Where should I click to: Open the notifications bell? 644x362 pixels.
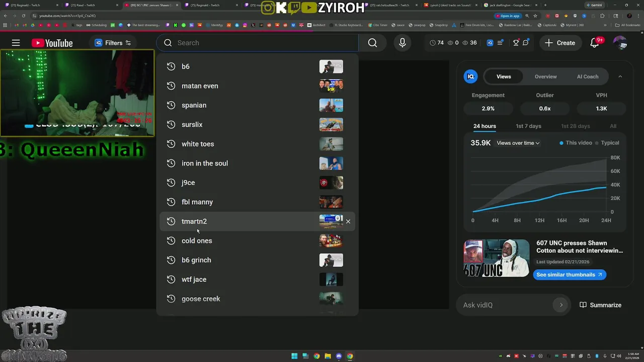pyautogui.click(x=595, y=43)
